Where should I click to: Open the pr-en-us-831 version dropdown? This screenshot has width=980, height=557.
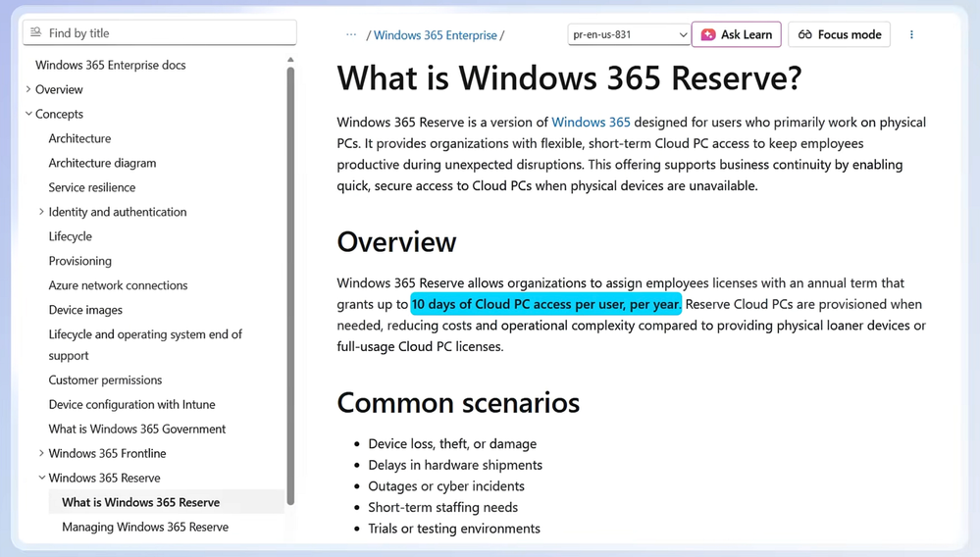click(629, 34)
